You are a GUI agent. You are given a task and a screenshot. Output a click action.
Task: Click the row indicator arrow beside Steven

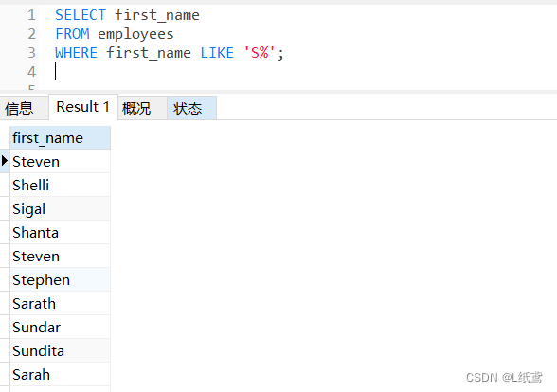coord(5,161)
